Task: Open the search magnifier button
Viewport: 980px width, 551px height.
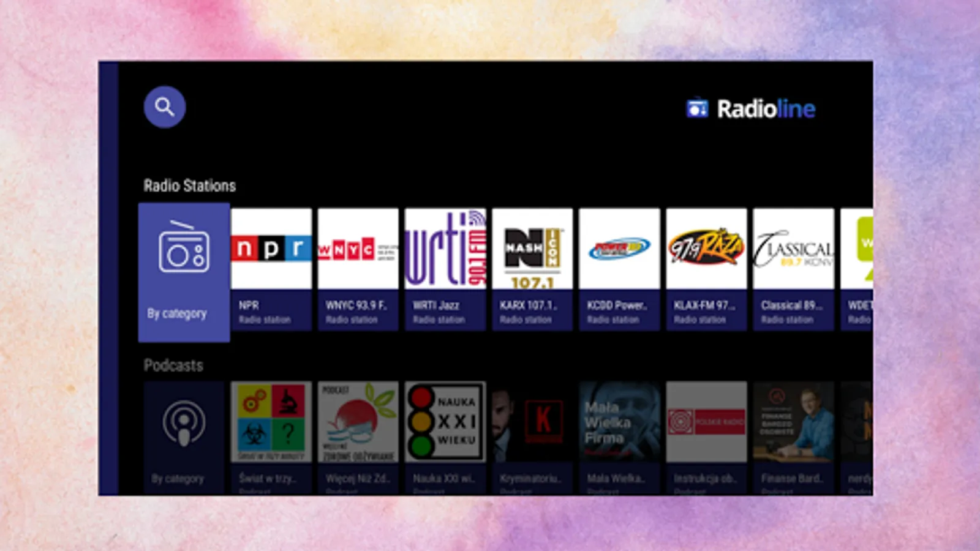Action: [x=164, y=107]
